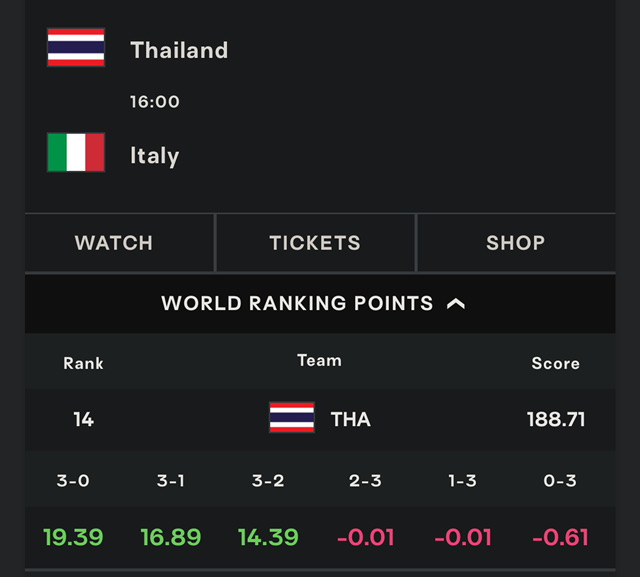Open the SHOP tab
The width and height of the screenshot is (640, 577).
coord(516,243)
